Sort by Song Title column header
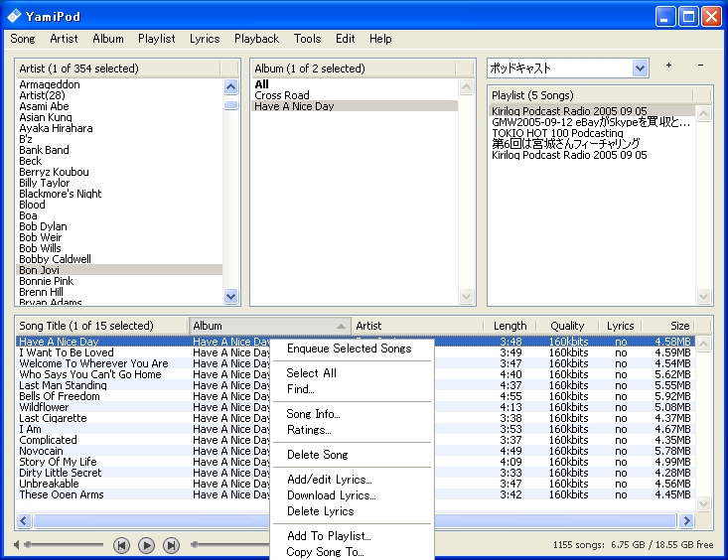Viewport: 728px width, 560px height. [x=102, y=326]
